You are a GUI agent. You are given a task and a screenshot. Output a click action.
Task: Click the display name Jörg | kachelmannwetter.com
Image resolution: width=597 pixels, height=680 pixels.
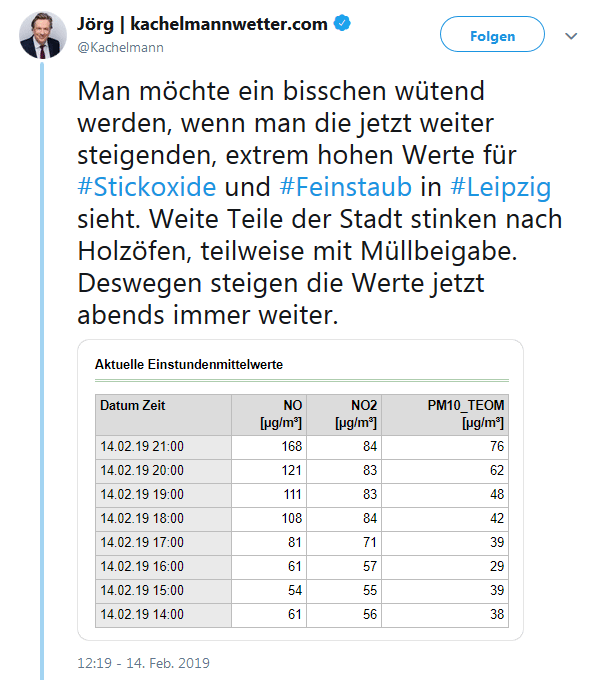pos(202,23)
